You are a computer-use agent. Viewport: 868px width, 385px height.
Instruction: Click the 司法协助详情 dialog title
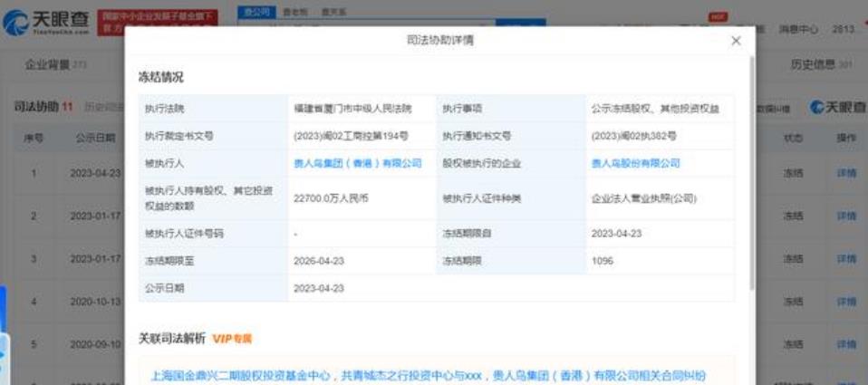coord(440,41)
